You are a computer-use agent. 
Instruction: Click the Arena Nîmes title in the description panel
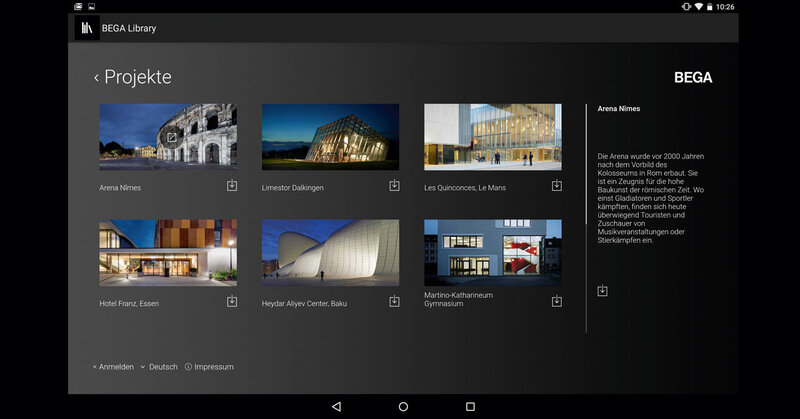pyautogui.click(x=618, y=108)
